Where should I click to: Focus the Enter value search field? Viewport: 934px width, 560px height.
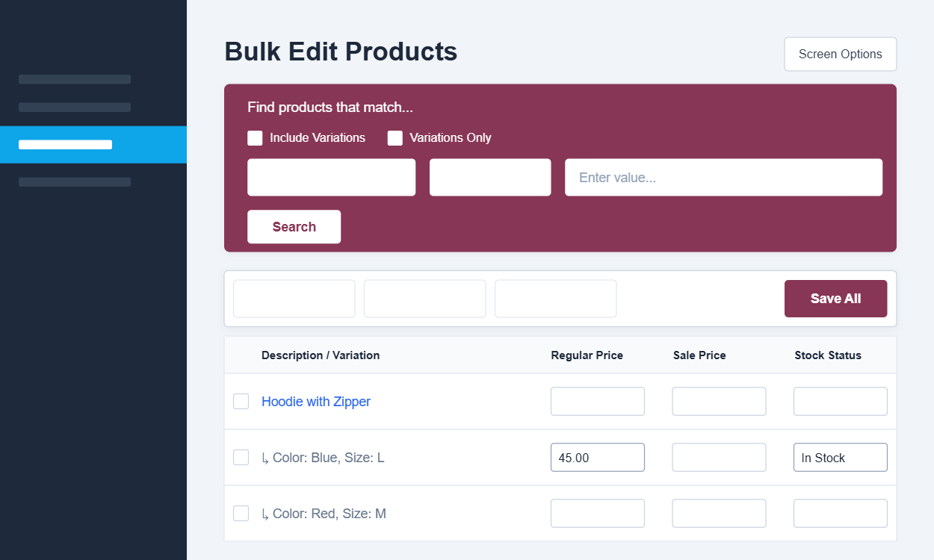pos(723,178)
